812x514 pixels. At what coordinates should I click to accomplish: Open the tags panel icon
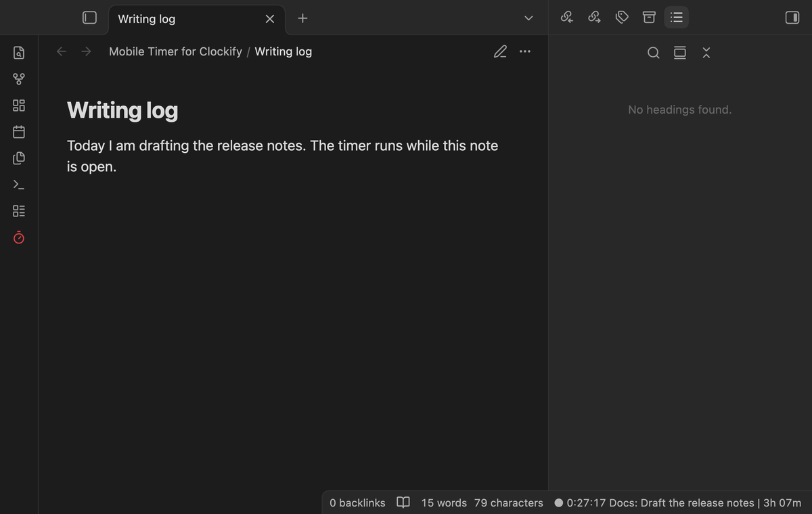coord(622,18)
